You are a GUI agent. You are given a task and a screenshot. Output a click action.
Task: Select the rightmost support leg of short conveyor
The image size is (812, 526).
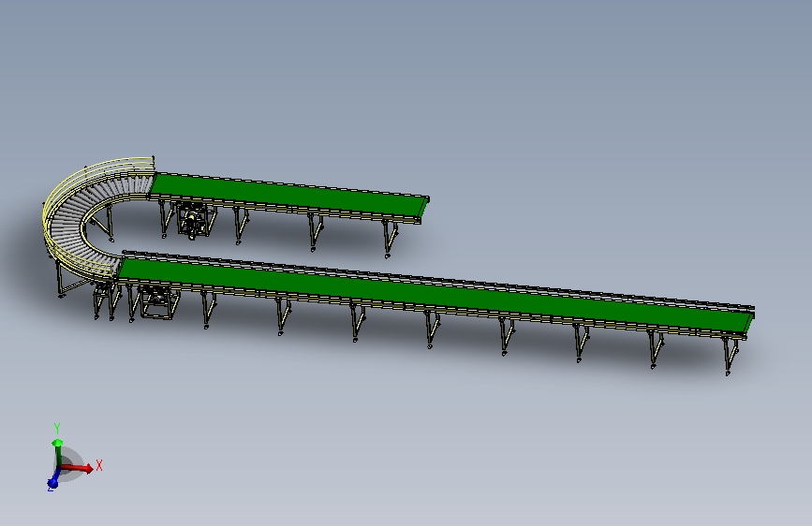coord(390,238)
